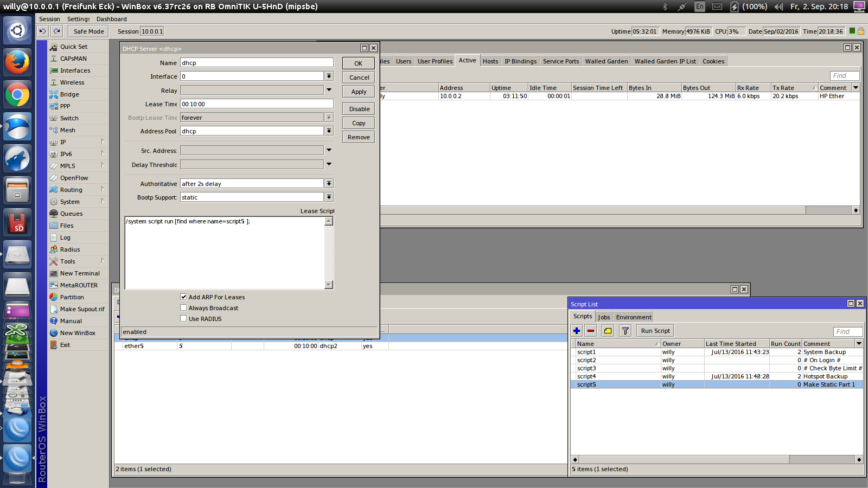Screen dimensions: 868x488
Task: Click the Lease Time input field
Action: pos(257,104)
